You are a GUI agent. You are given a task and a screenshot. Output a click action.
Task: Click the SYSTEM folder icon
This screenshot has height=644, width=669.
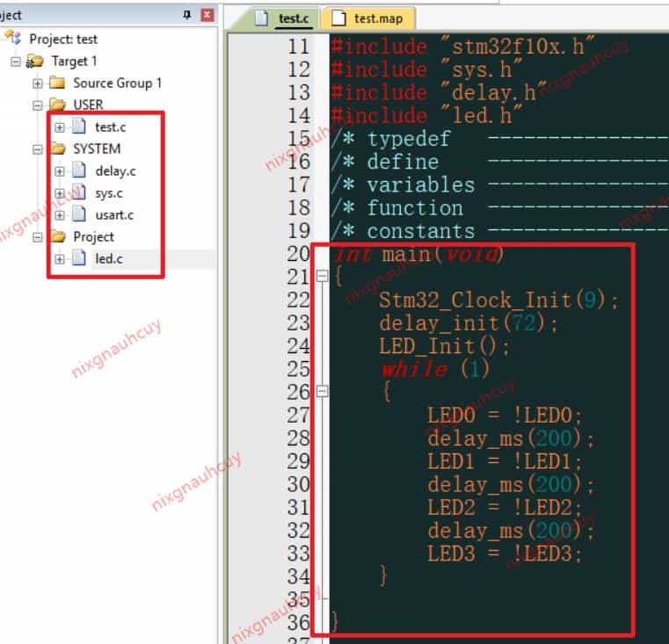(x=57, y=148)
